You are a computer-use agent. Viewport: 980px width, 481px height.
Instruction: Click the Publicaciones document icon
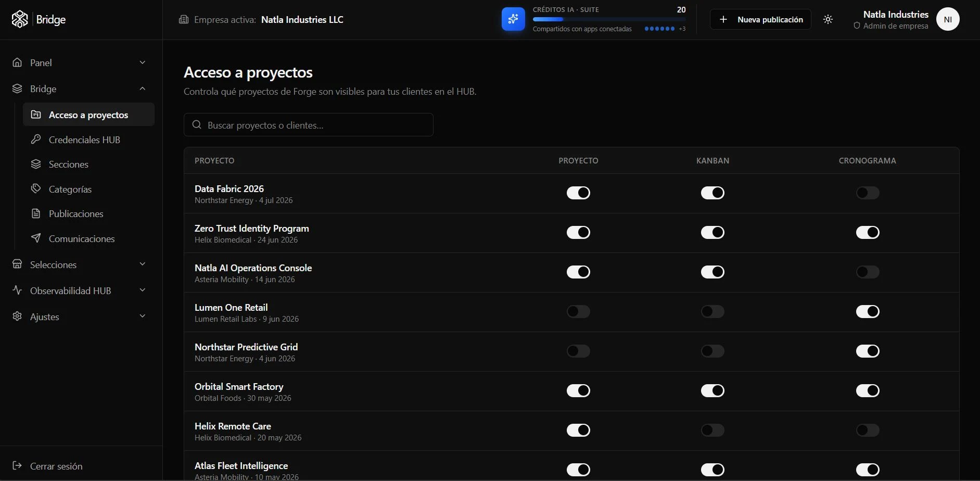[36, 213]
